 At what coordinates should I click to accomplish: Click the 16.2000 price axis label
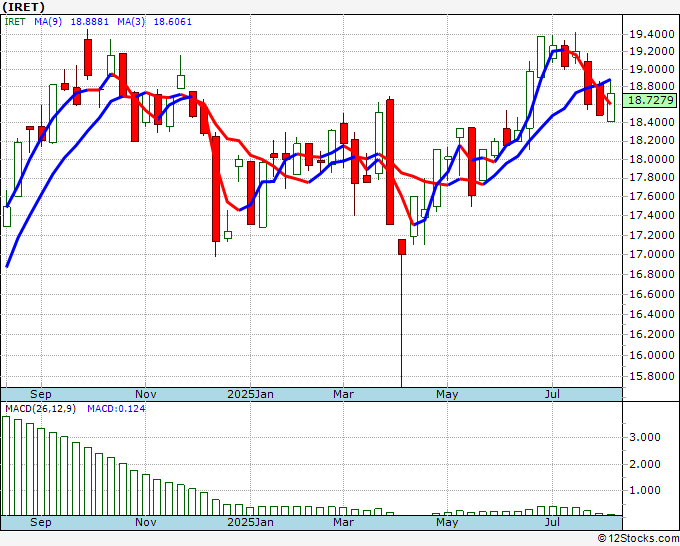652,334
